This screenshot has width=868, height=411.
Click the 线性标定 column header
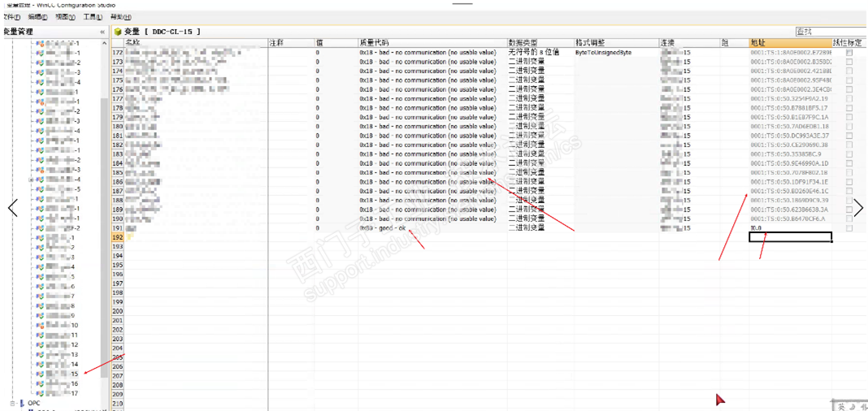[849, 42]
